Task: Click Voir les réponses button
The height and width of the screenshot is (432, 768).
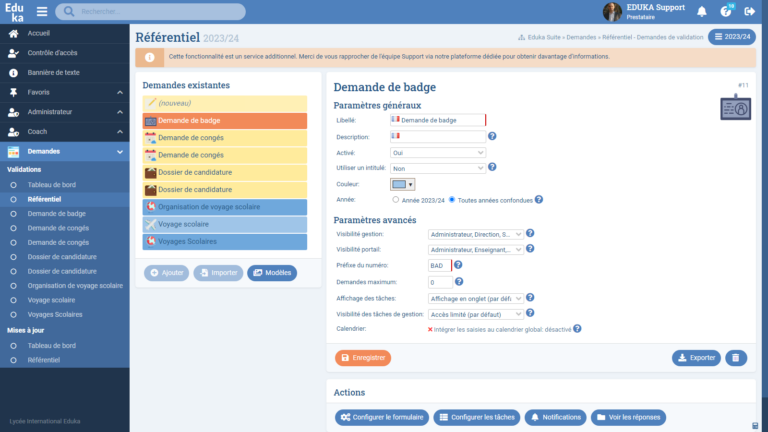Action: 628,417
